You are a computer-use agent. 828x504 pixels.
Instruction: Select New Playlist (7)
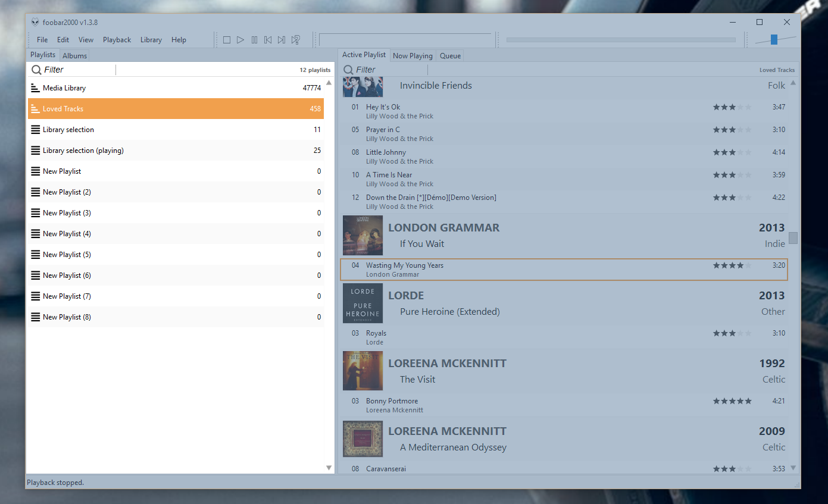pyautogui.click(x=176, y=296)
